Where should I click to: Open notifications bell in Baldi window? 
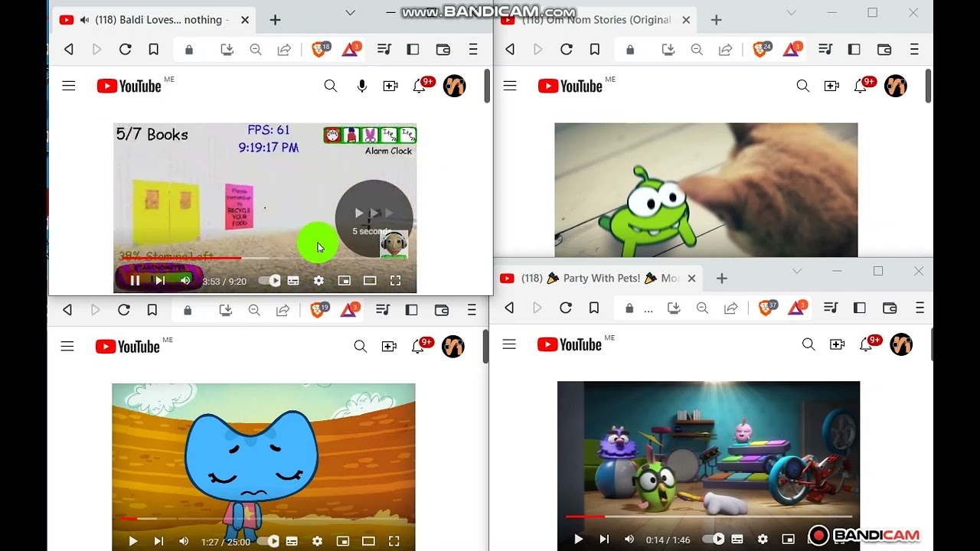coord(419,86)
